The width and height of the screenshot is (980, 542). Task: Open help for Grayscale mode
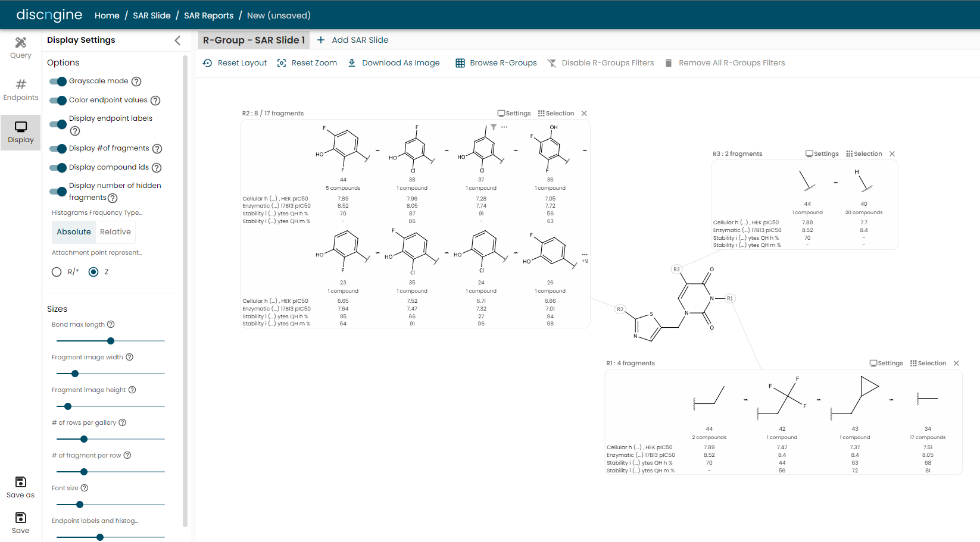(x=136, y=82)
